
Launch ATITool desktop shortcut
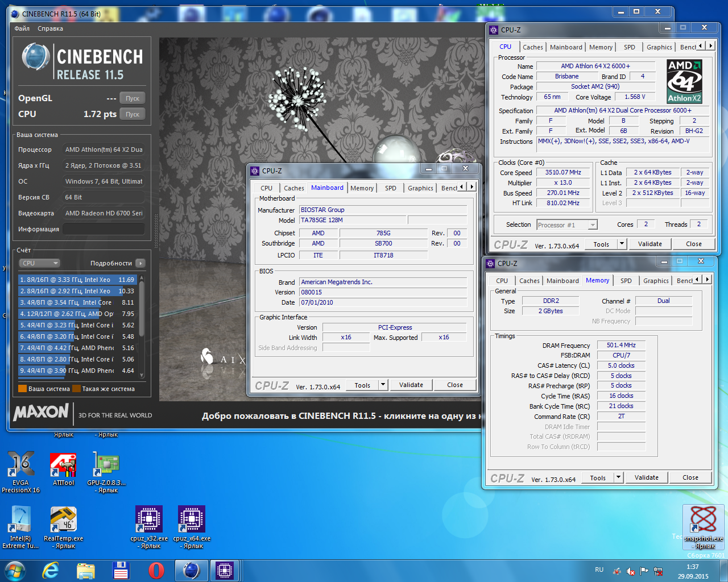63,469
